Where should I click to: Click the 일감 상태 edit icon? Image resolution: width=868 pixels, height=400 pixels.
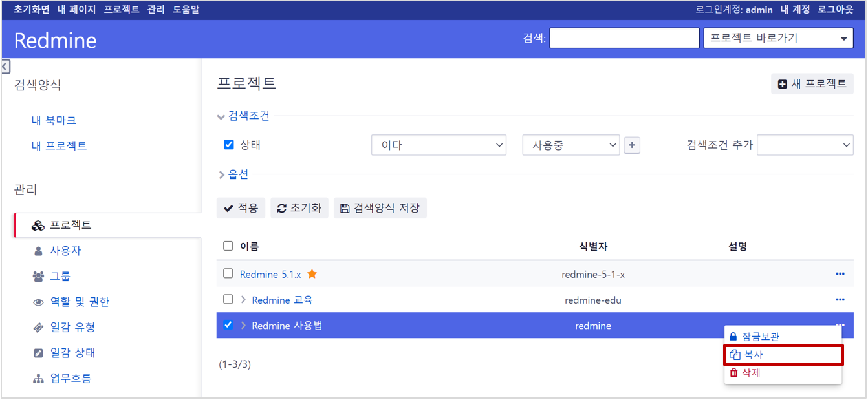(38, 353)
